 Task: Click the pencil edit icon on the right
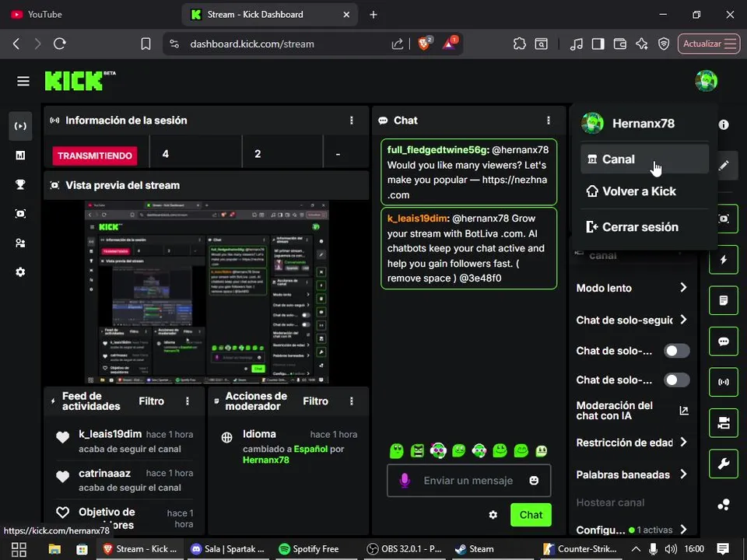[x=724, y=165]
